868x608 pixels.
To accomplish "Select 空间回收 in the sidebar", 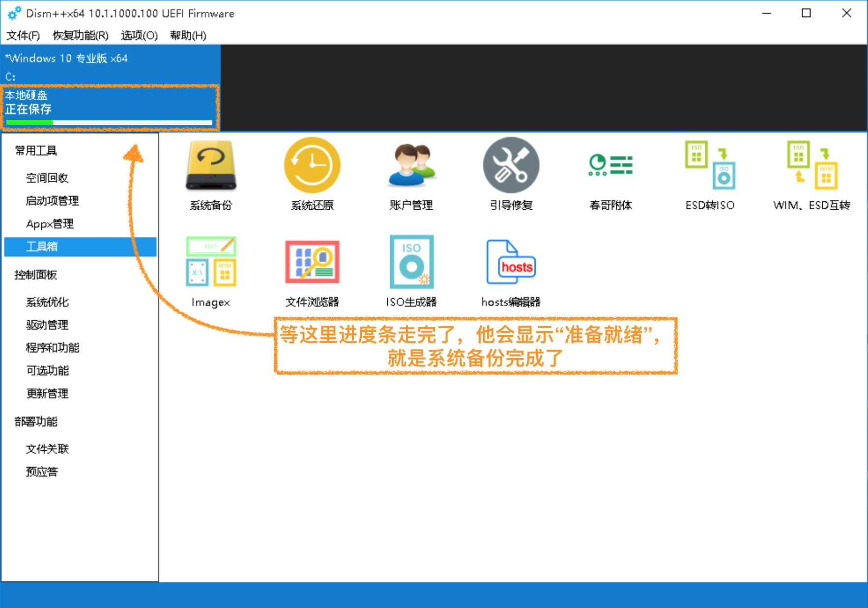I will click(48, 178).
